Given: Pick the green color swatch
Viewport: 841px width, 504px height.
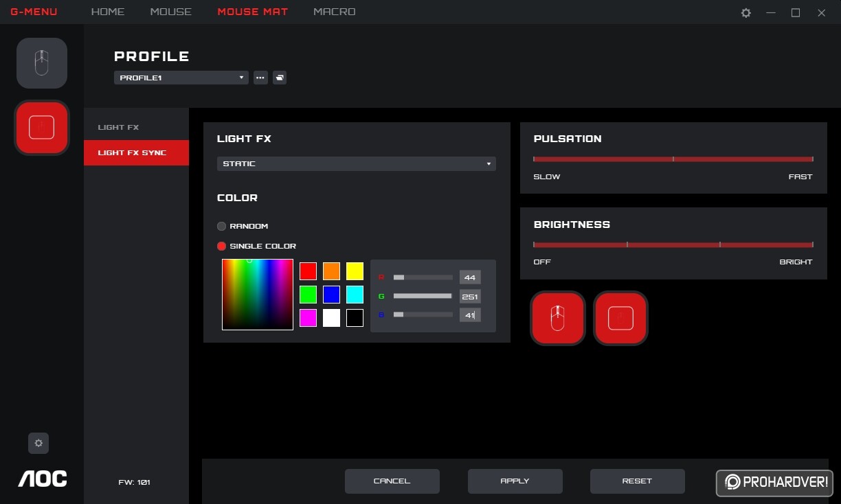Looking at the screenshot, I should [x=308, y=295].
